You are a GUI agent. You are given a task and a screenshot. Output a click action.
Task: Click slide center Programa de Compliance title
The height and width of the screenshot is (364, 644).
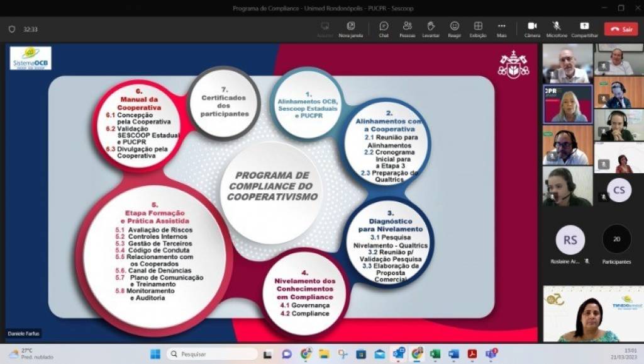[272, 186]
